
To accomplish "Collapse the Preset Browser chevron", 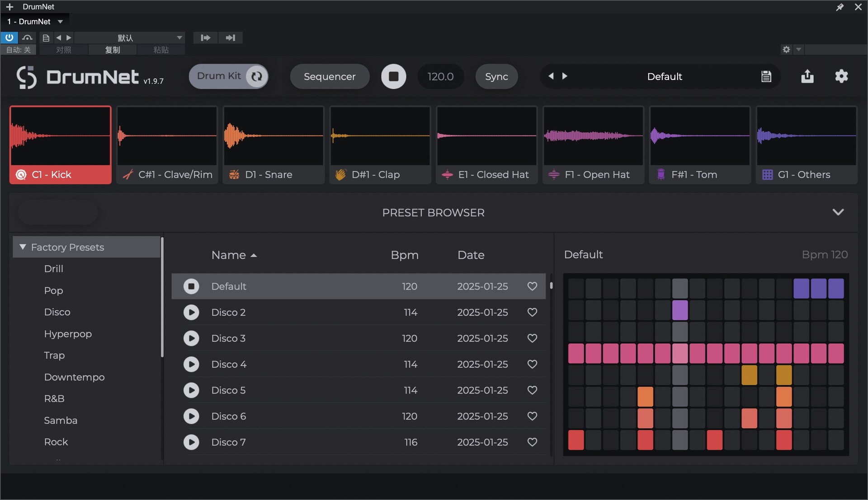I will [x=838, y=212].
